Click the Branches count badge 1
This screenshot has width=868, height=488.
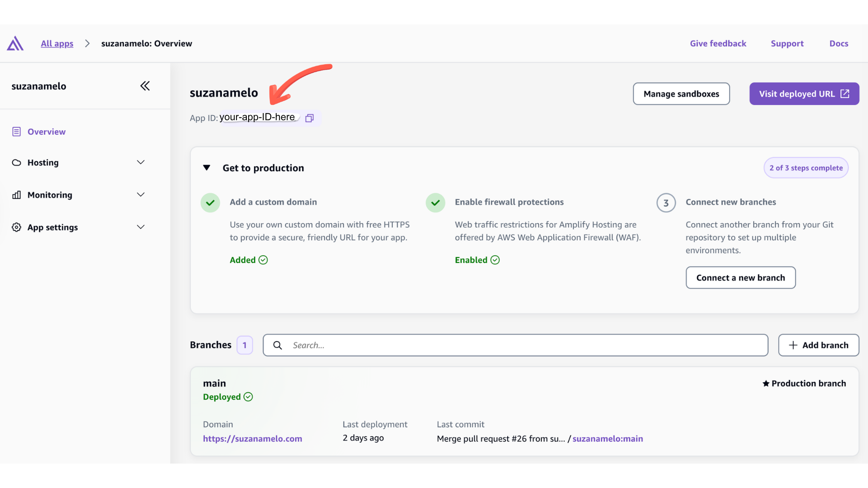(x=245, y=345)
